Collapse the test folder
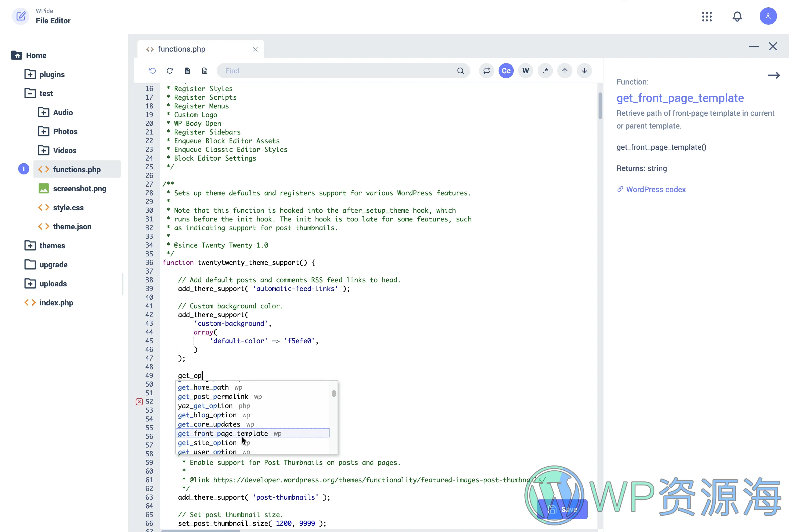789x532 pixels. coord(30,93)
